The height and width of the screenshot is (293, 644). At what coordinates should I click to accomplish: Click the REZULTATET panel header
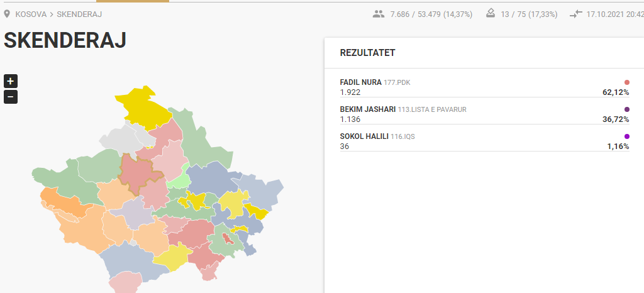click(367, 53)
